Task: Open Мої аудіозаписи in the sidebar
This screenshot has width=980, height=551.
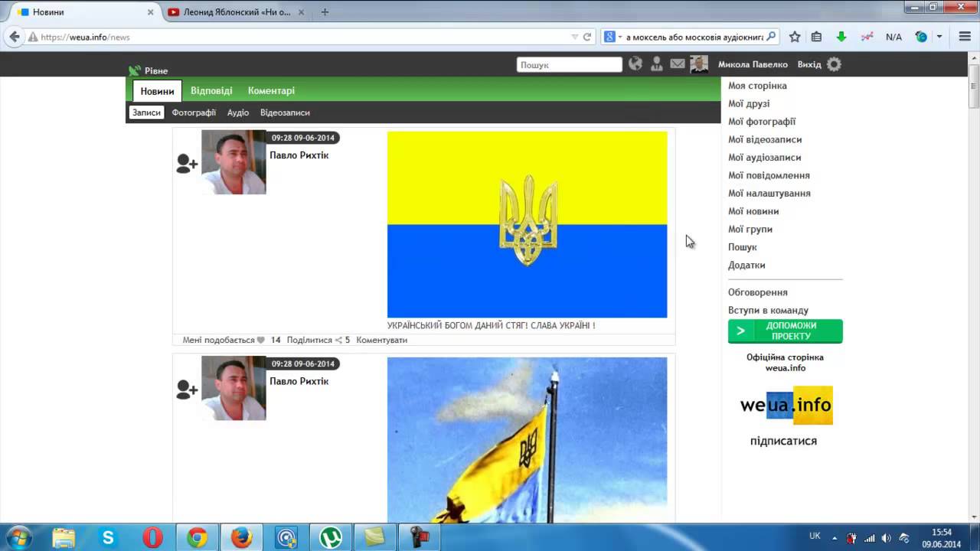Action: pyautogui.click(x=764, y=157)
